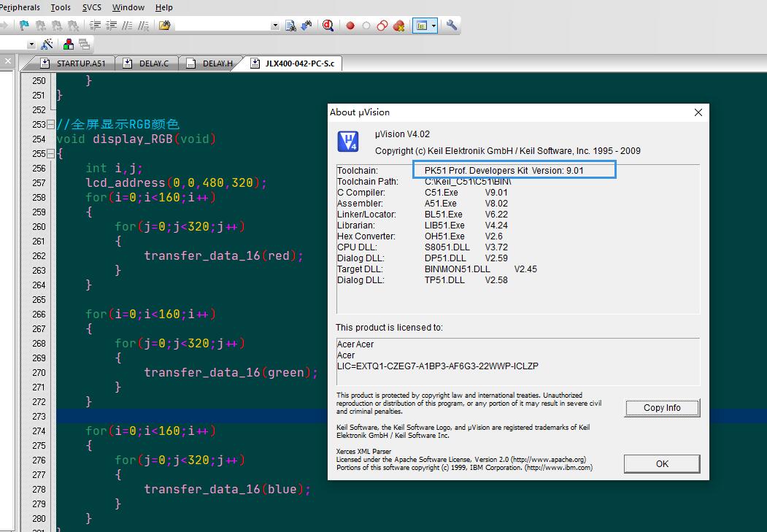The width and height of the screenshot is (767, 532).
Task: Click the LIC=EXTQ1 license string
Action: click(x=437, y=366)
